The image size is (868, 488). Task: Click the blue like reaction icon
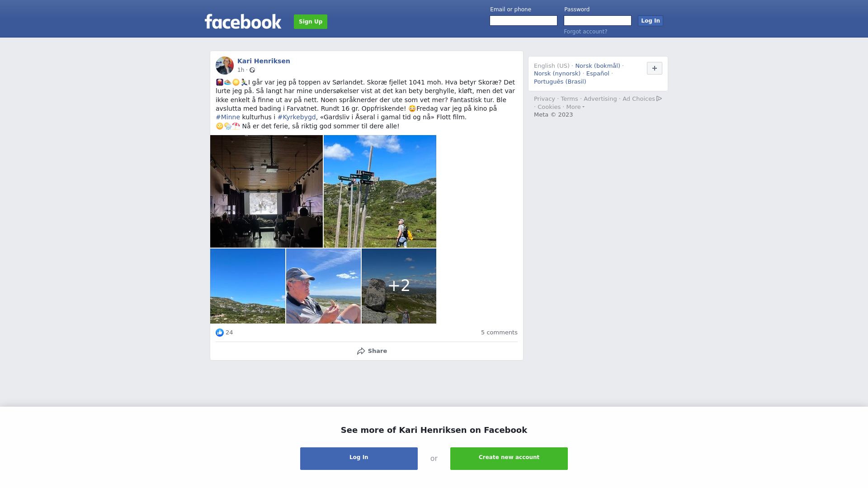pos(220,333)
